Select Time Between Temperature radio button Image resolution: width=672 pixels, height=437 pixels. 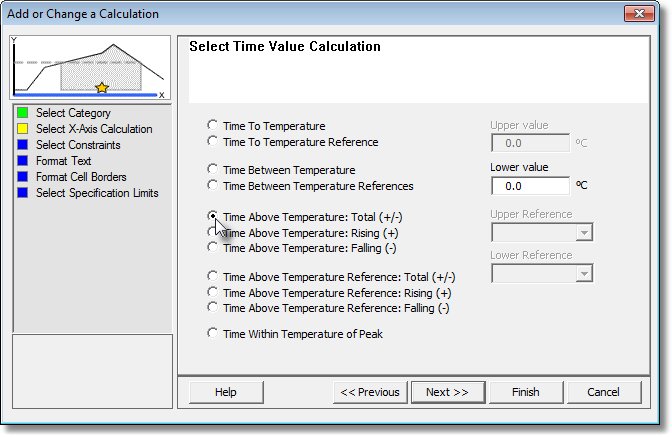[212, 170]
